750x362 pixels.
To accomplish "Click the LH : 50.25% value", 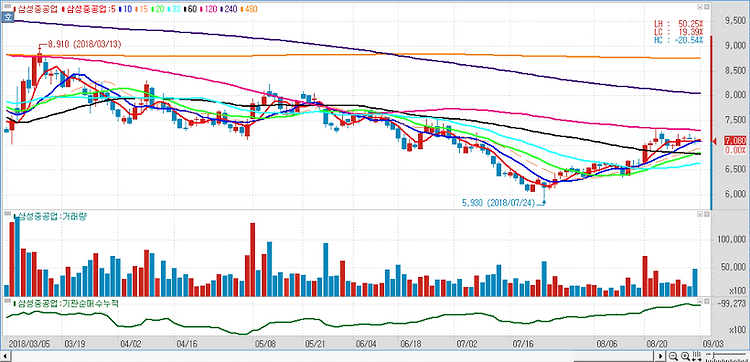I will (x=678, y=23).
